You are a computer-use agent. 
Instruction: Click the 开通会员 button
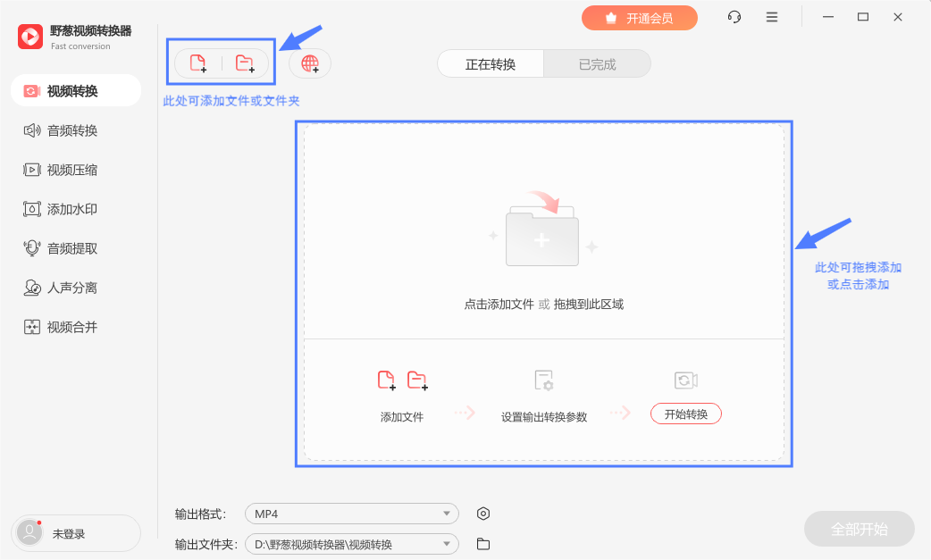click(x=640, y=17)
